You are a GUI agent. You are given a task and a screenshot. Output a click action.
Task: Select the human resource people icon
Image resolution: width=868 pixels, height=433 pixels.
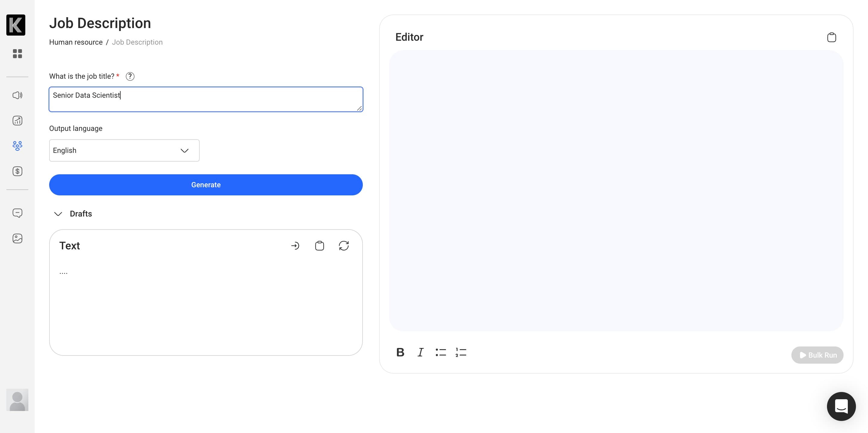17,146
